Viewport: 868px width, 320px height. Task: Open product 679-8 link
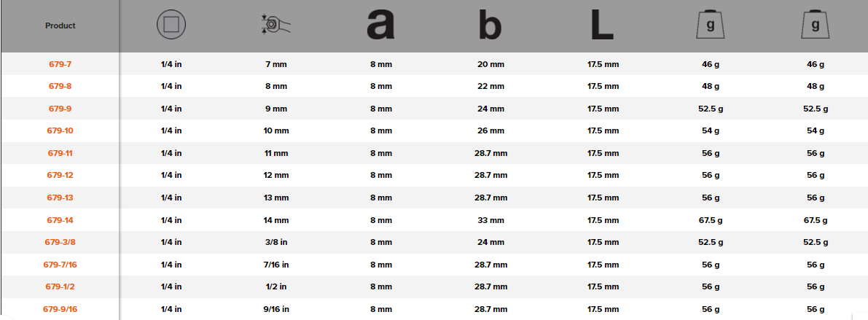click(60, 86)
